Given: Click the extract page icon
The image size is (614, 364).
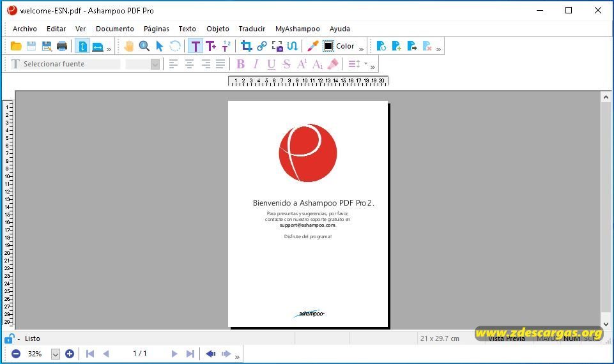Looking at the screenshot, I should (412, 46).
